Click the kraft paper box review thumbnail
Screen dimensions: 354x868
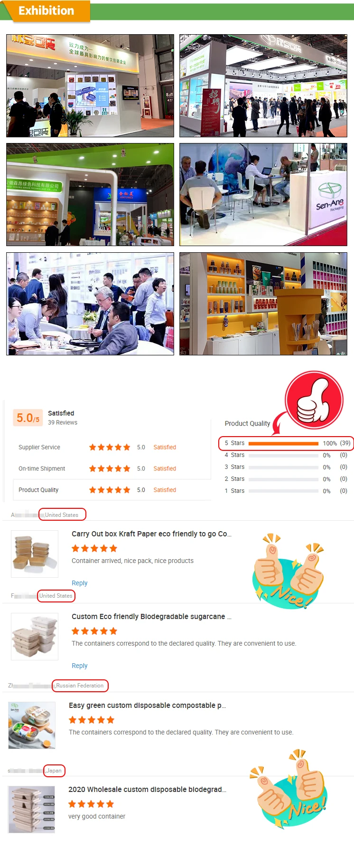[x=35, y=554]
